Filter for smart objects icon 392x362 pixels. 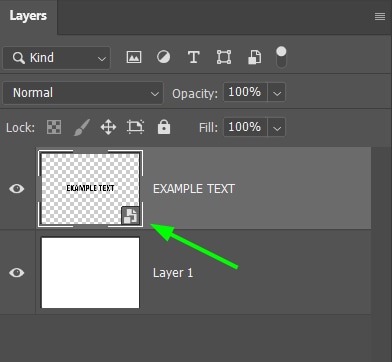pos(254,57)
